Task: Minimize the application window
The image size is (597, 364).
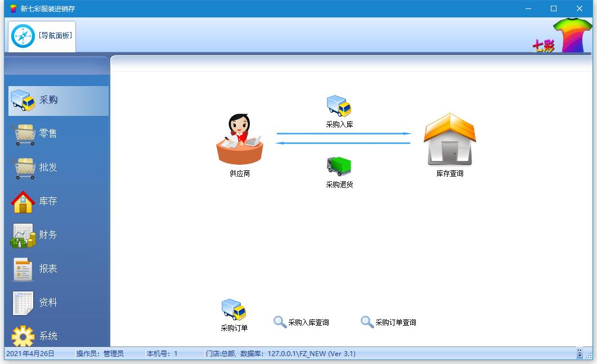Action: click(528, 8)
